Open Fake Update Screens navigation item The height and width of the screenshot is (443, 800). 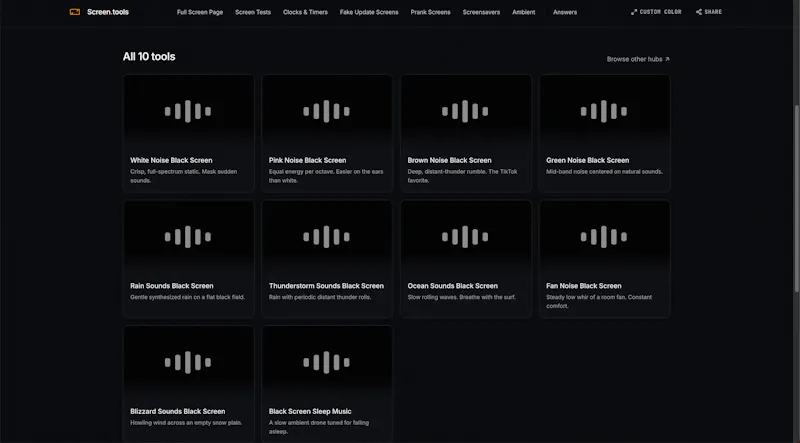tap(369, 12)
